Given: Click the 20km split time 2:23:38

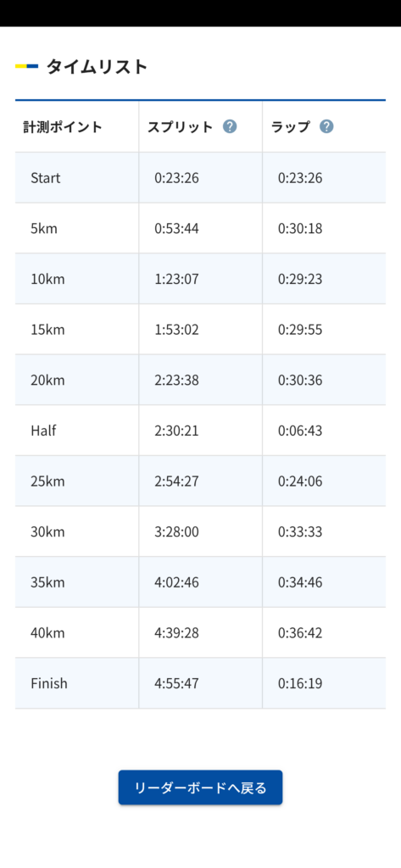Looking at the screenshot, I should 176,381.
